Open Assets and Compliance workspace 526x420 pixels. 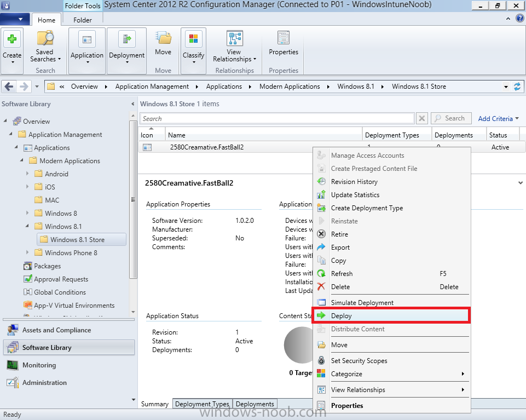click(68, 330)
